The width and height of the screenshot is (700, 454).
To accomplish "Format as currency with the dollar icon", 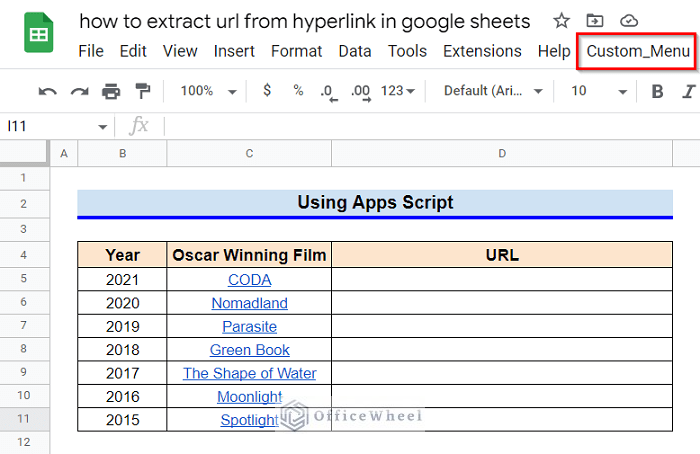I will pyautogui.click(x=267, y=91).
